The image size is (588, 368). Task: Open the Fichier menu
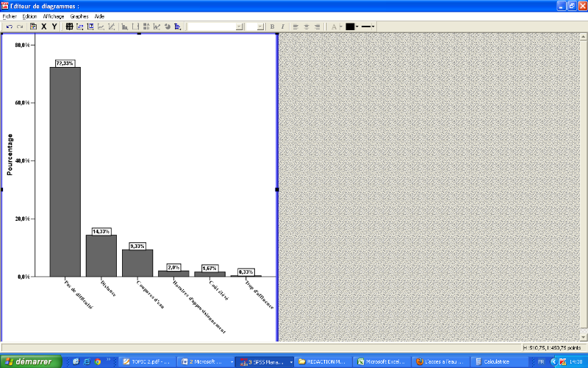tap(10, 16)
